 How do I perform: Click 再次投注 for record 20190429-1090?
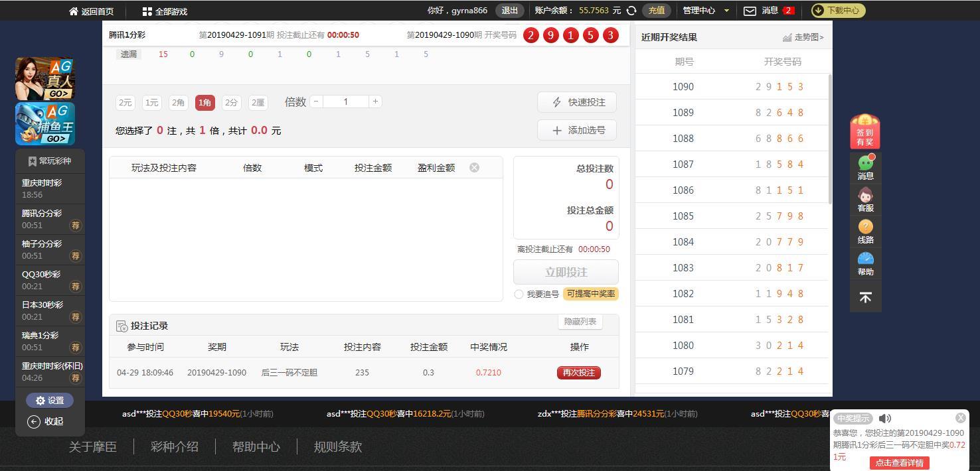(578, 373)
